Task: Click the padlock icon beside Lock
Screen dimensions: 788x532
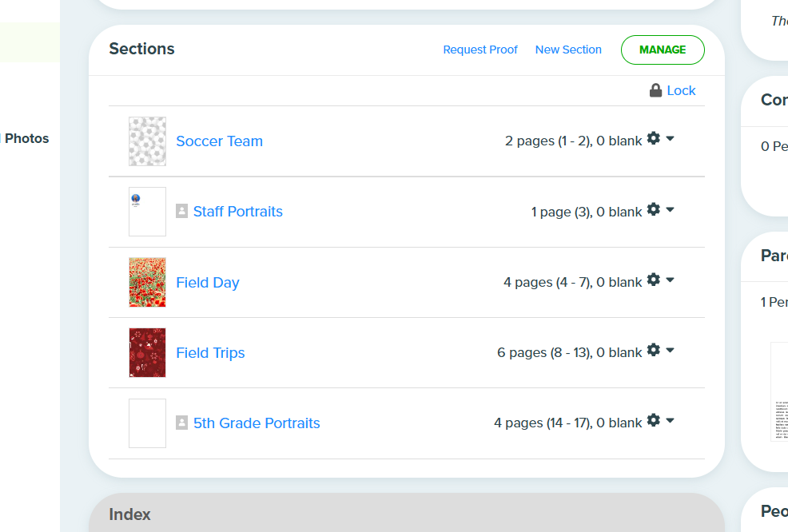Action: coord(655,90)
